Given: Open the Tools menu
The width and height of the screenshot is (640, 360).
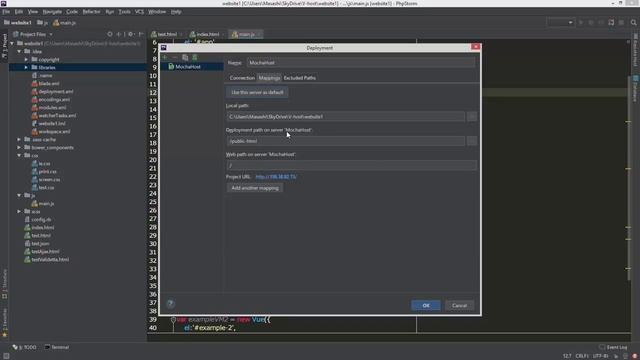Looking at the screenshot, I should (124, 12).
